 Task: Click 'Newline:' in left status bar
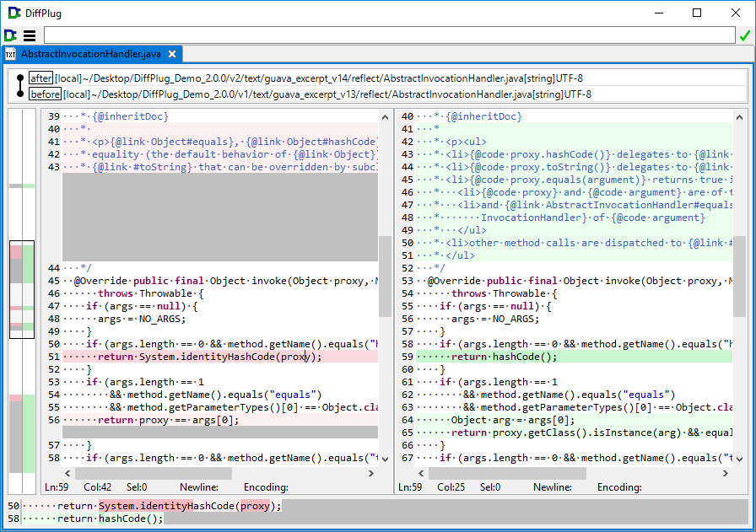point(199,487)
